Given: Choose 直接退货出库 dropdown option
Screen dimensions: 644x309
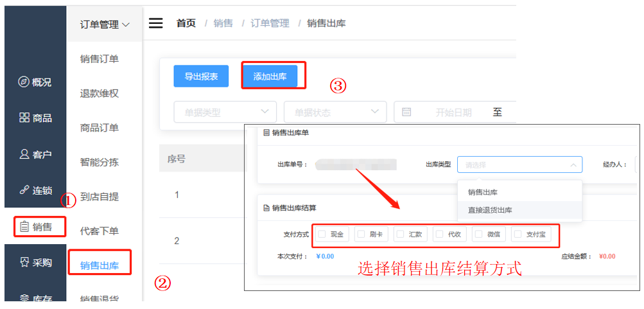Looking at the screenshot, I should pos(519,210).
